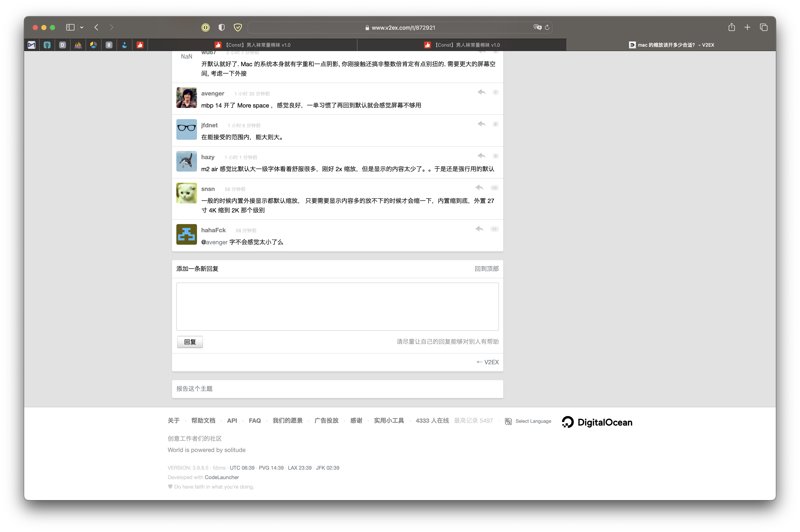This screenshot has width=800, height=532.
Task: Reply to hahaFck's comment via arrow icon
Action: (479, 229)
